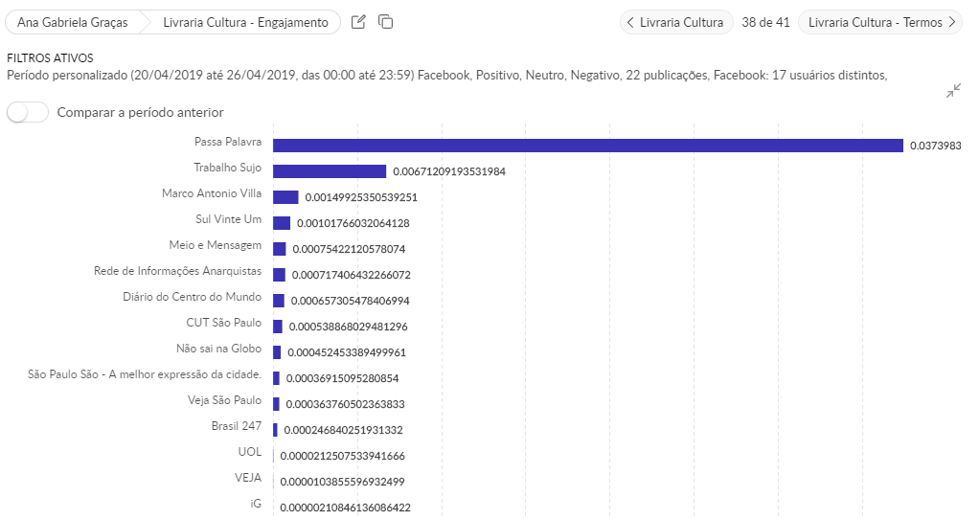
Task: Click the CUT São Paulo bar
Action: 278,327
